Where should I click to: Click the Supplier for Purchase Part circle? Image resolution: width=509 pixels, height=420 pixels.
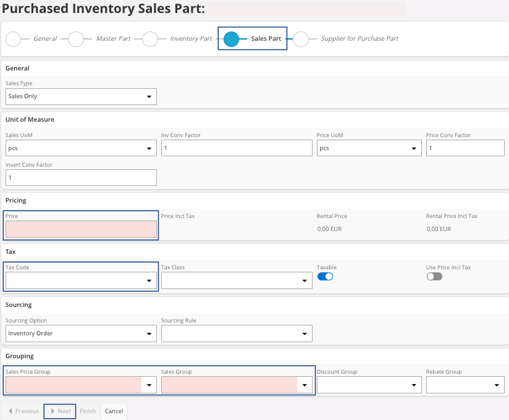pyautogui.click(x=301, y=39)
